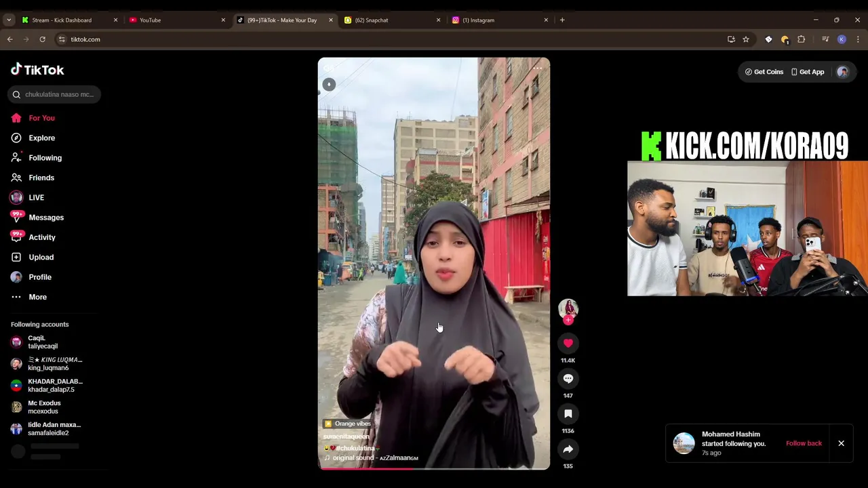
Task: Open KING LUQMA king_luqman6 account
Action: 46,364
